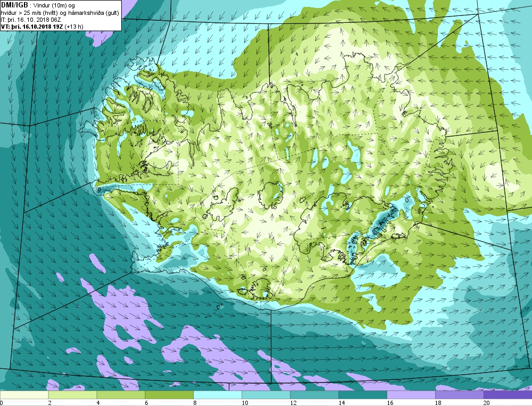Select the light yellow-green 2–4 m/s legend swatch
The width and height of the screenshot is (532, 406).
click(72, 395)
